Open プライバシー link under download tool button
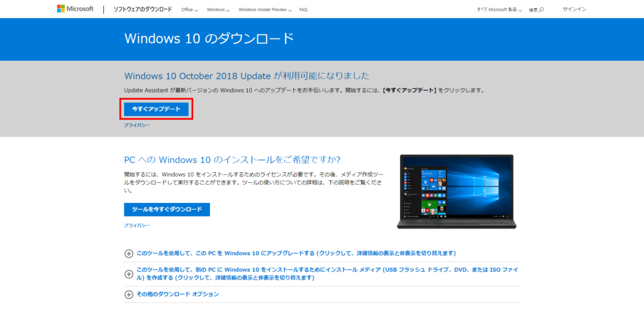This screenshot has height=325, width=644. (x=136, y=225)
